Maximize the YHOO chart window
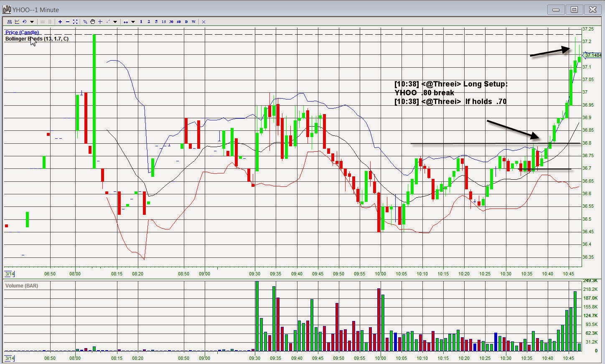 point(574,10)
